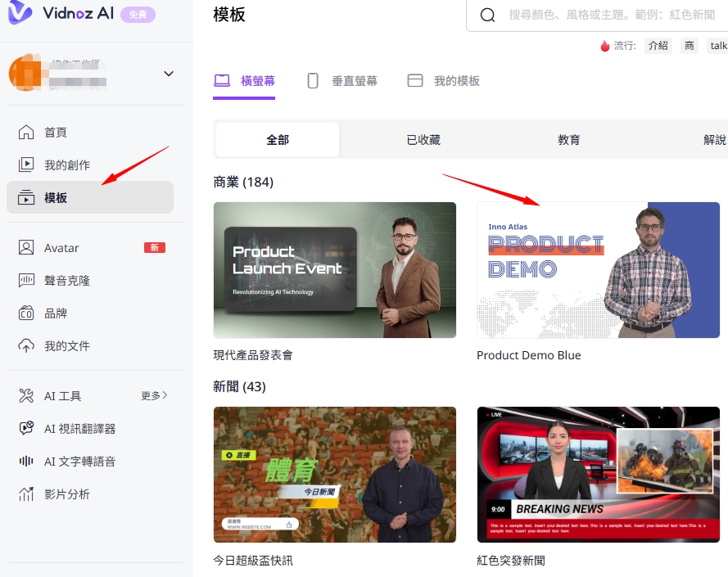Open the Product Launch Event template thumbnail
This screenshot has width=728, height=577.
coord(335,270)
